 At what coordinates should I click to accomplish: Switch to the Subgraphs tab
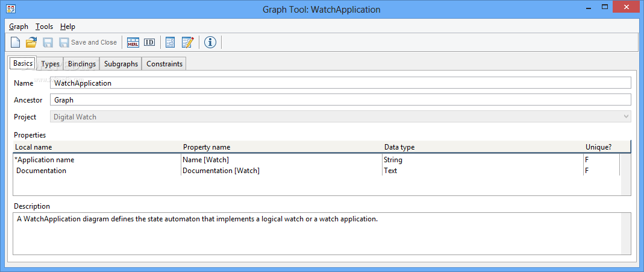coord(120,64)
